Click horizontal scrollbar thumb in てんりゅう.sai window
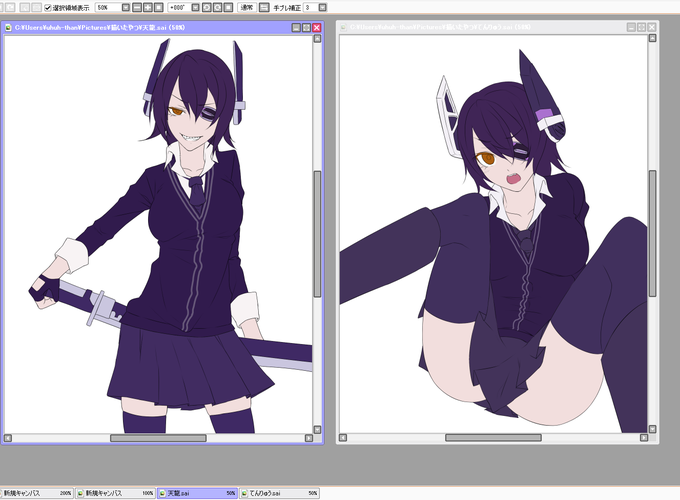This screenshot has height=500, width=680. 494,438
